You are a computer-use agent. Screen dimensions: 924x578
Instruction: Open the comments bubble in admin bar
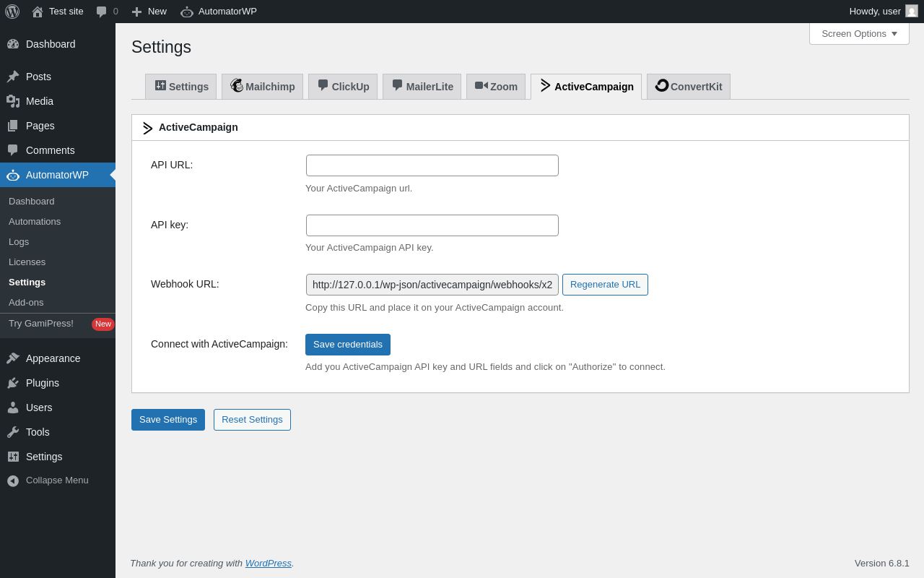click(102, 12)
